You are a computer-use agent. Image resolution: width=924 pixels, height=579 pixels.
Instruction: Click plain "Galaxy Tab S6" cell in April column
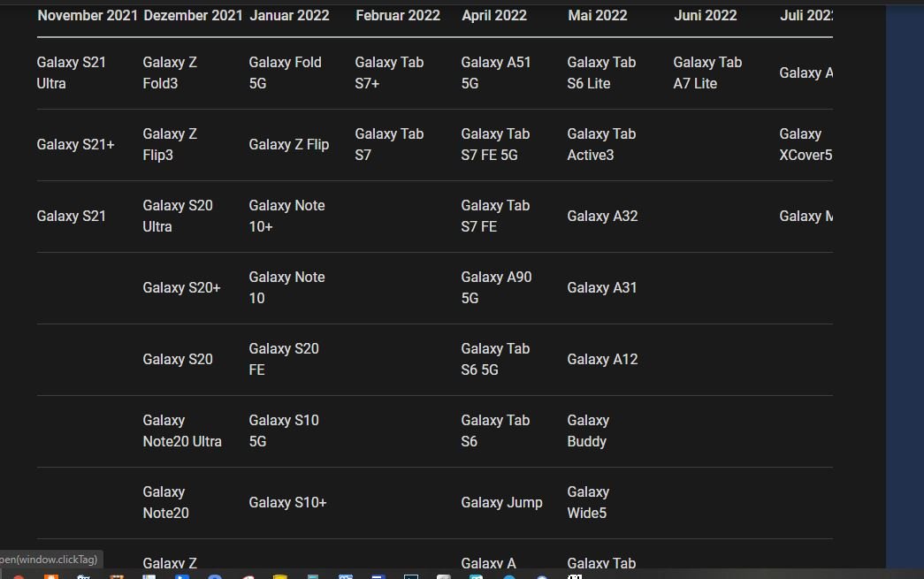[x=495, y=431]
